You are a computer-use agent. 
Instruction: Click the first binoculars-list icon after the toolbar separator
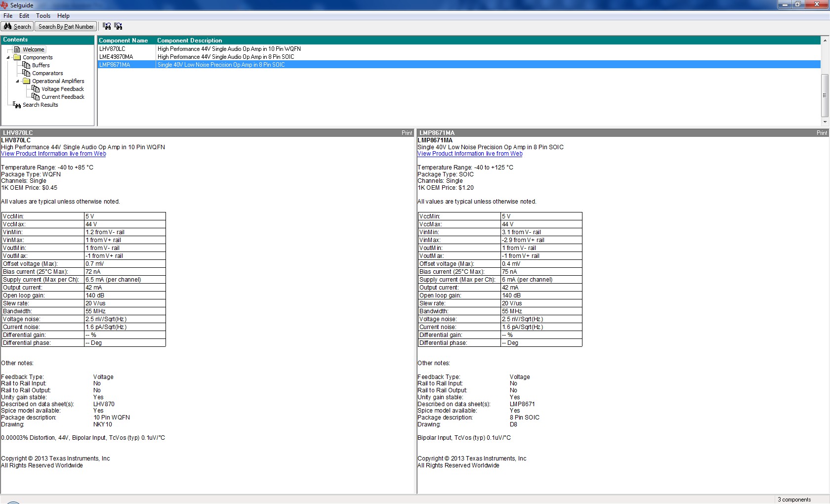click(x=107, y=26)
